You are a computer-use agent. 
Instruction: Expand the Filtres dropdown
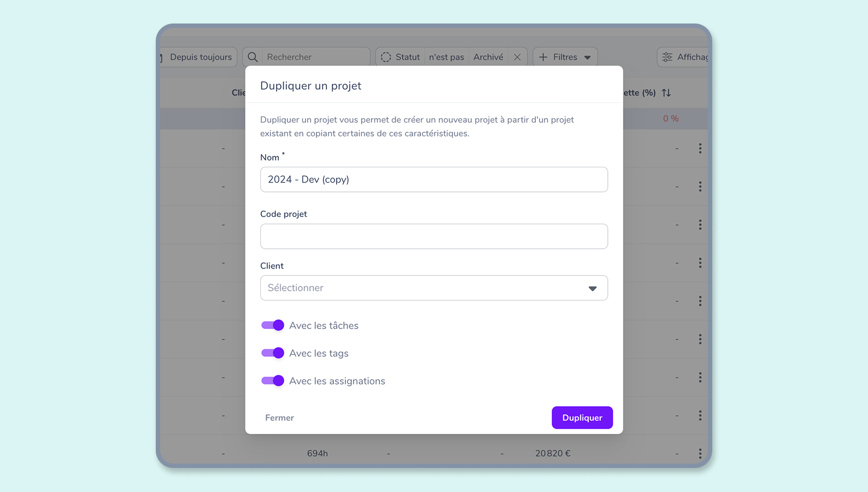pos(587,57)
